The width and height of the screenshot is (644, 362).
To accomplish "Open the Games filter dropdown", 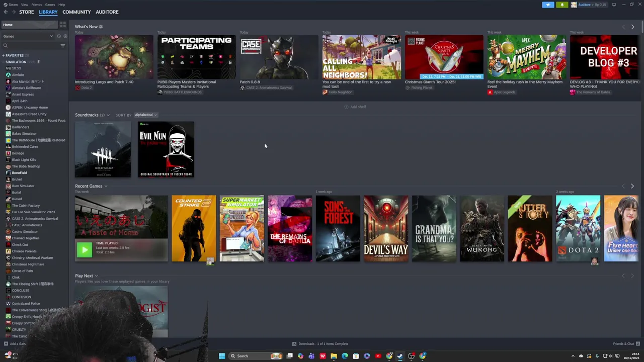I will pyautogui.click(x=28, y=36).
